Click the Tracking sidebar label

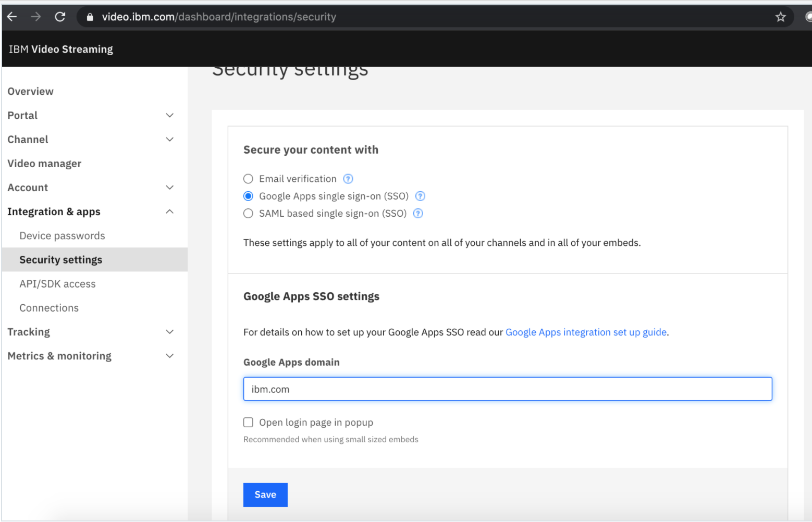click(29, 332)
